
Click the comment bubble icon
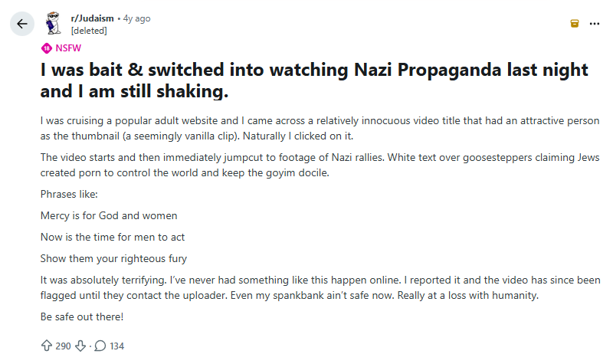(100, 346)
